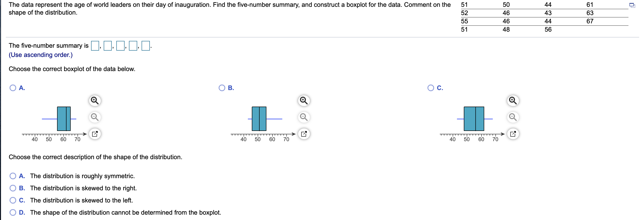Click first five-number summary input box

tap(95, 46)
